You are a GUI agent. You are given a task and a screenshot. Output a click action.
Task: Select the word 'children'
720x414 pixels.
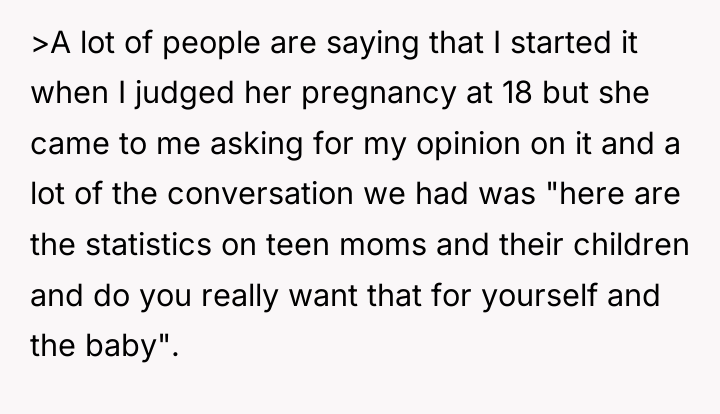click(x=631, y=243)
